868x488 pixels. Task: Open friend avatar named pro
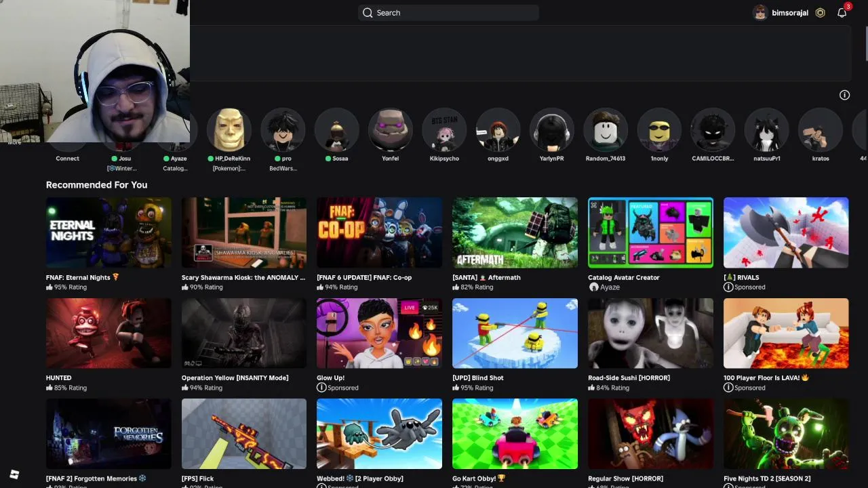283,129
